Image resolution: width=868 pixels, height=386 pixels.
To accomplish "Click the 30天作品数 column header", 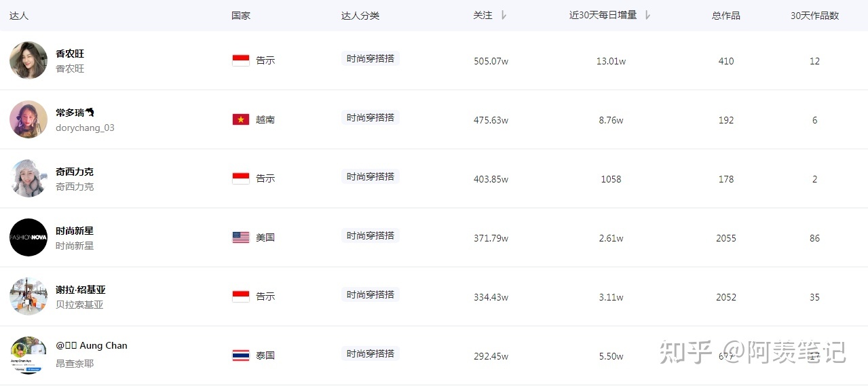I will pos(814,16).
